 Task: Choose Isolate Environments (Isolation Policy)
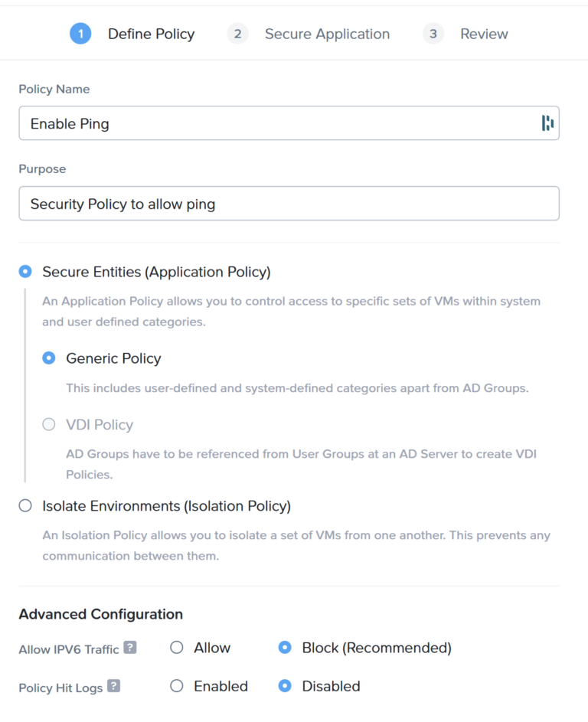[25, 505]
